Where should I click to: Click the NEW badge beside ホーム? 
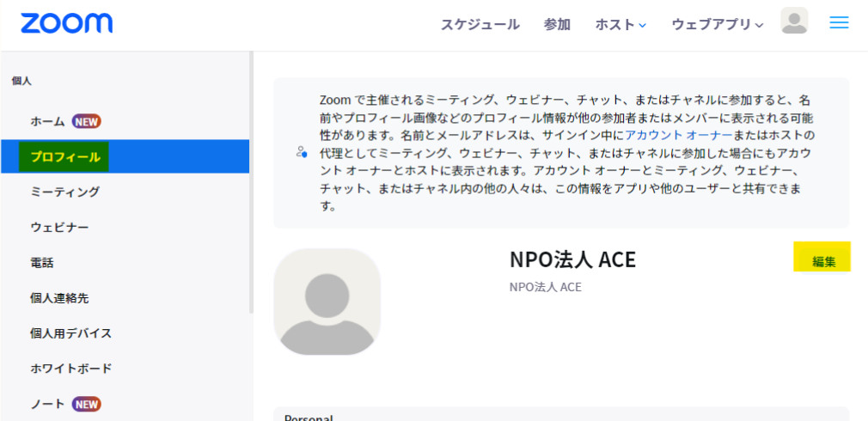pyautogui.click(x=87, y=121)
